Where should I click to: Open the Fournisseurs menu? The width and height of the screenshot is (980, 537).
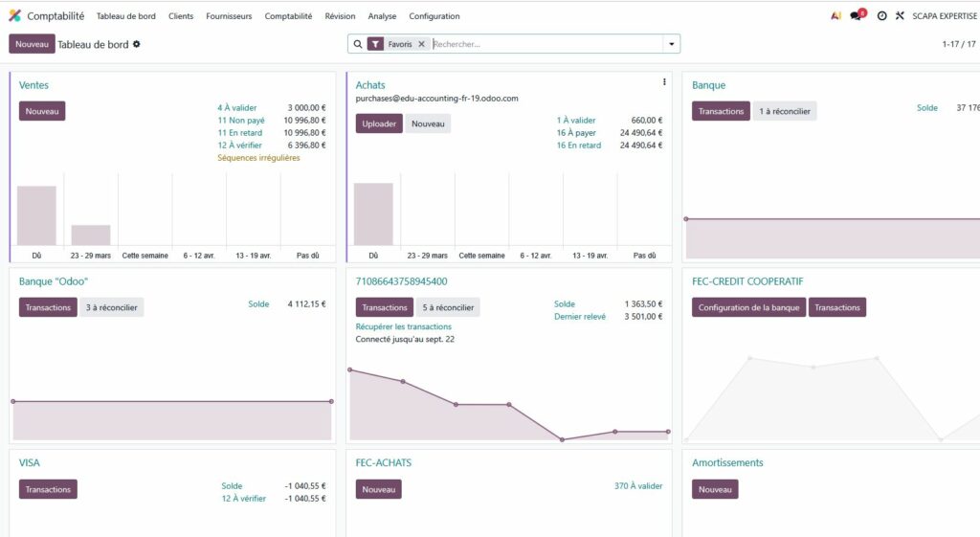[x=229, y=16]
